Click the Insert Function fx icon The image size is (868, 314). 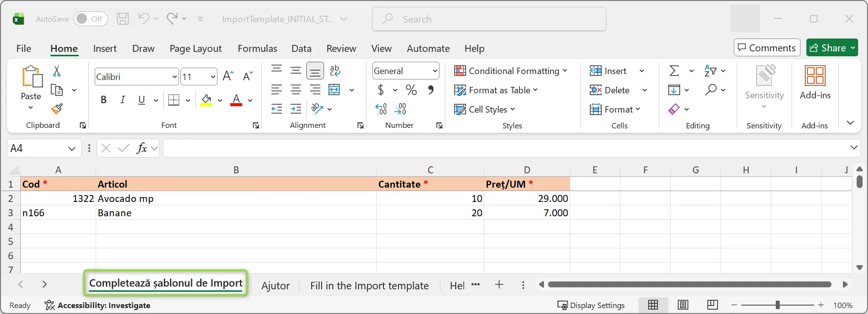142,148
